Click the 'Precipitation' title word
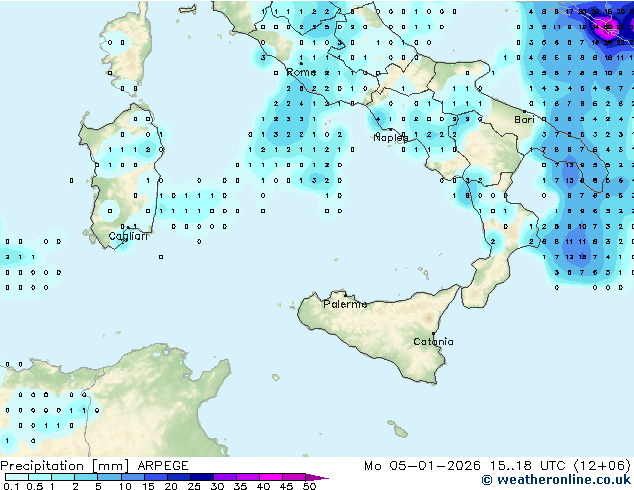634x490 pixels. pyautogui.click(x=42, y=466)
